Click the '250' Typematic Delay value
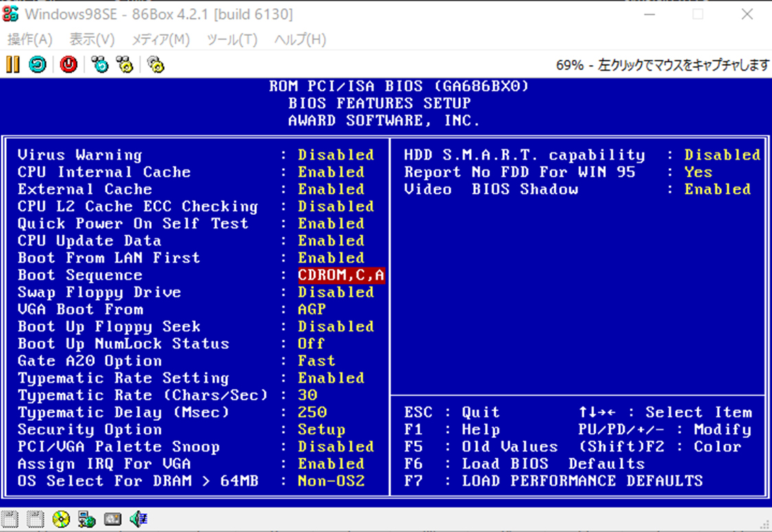The image size is (772, 532). tap(312, 413)
